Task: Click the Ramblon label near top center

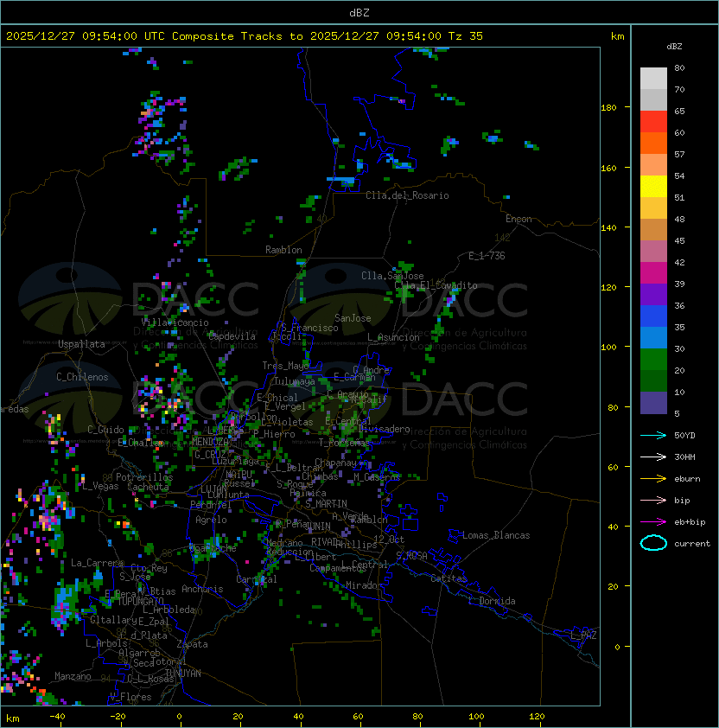Action: coord(283,250)
